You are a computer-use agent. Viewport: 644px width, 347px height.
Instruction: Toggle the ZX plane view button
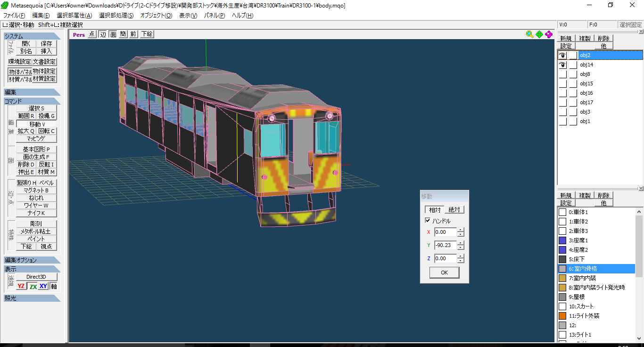(x=33, y=286)
